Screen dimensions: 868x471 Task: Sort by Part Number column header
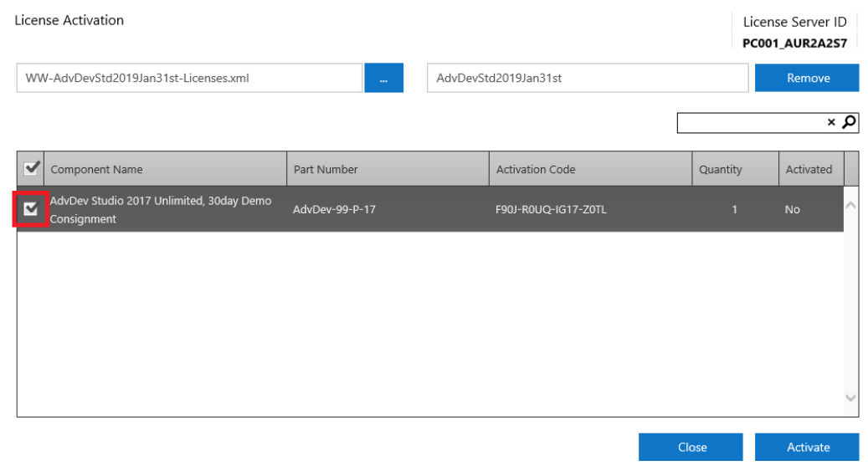click(x=388, y=169)
